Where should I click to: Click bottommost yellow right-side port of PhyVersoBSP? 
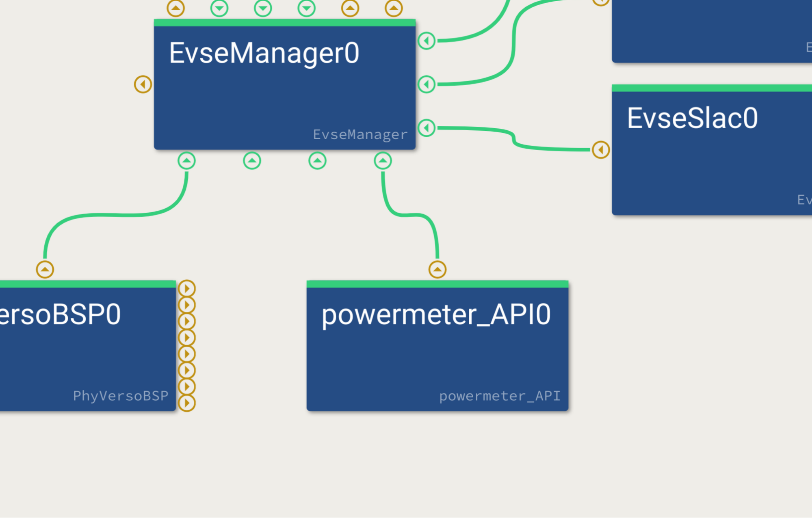(x=187, y=403)
